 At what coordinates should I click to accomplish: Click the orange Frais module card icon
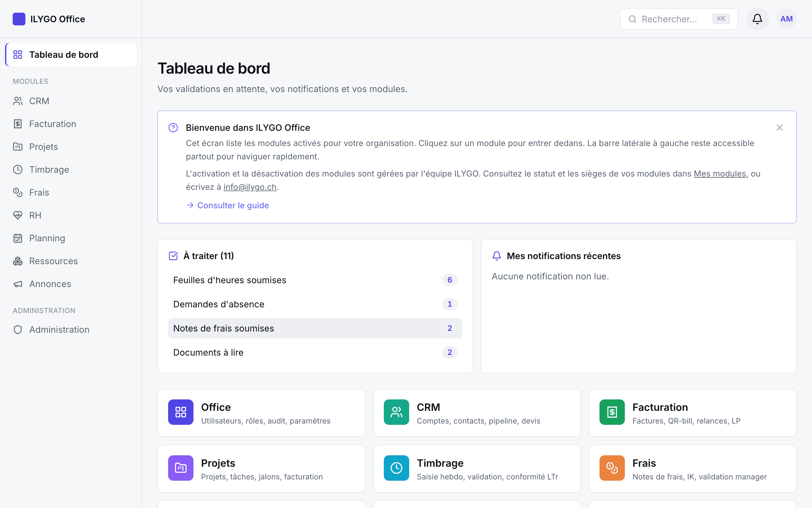[612, 468]
